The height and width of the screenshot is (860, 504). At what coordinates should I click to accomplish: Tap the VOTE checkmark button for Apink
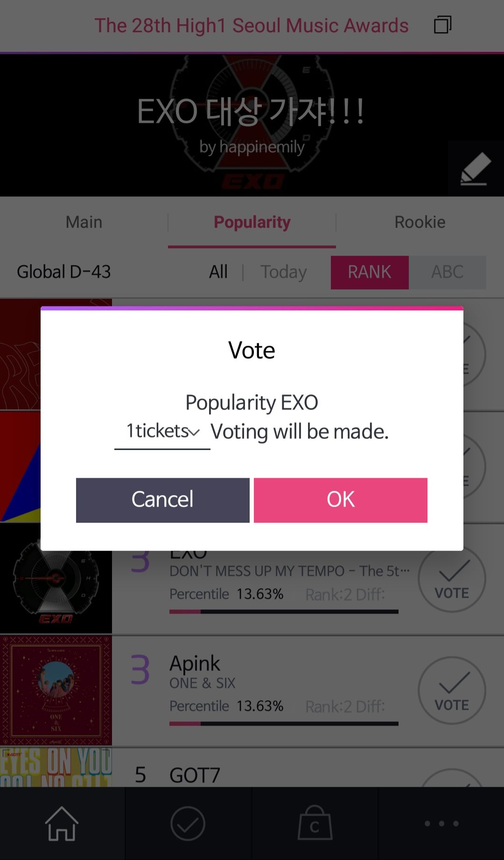point(452,691)
